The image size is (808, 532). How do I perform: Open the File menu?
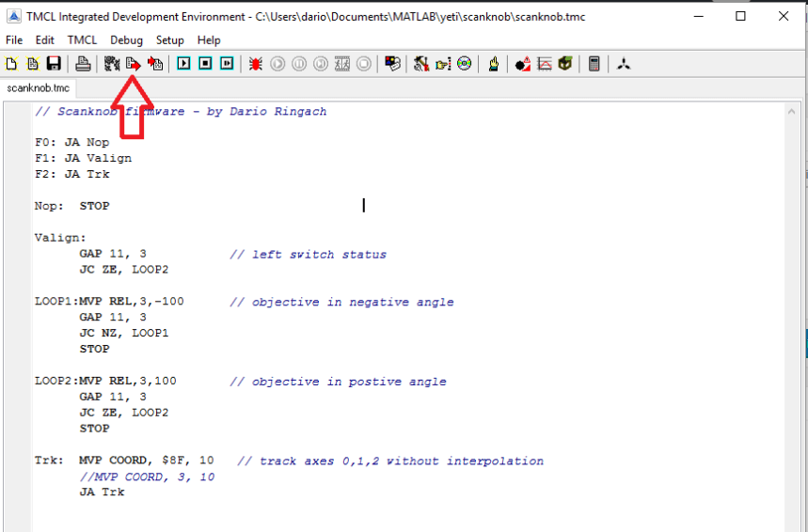(x=14, y=40)
